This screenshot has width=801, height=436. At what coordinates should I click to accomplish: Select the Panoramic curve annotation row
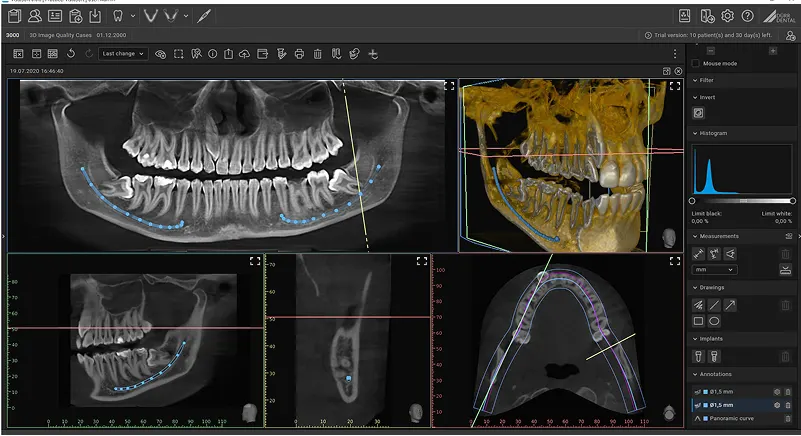pyautogui.click(x=742, y=418)
